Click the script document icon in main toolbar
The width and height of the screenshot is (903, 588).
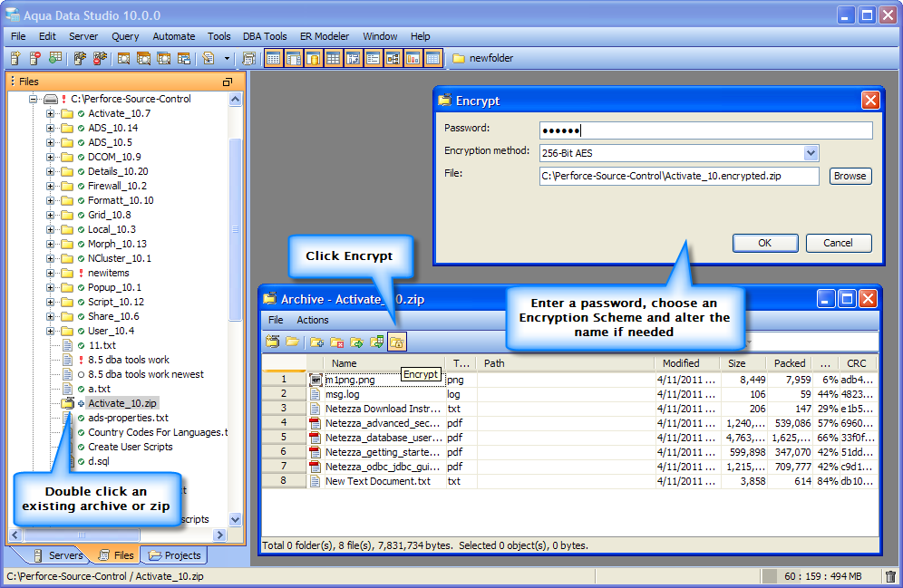tap(209, 58)
